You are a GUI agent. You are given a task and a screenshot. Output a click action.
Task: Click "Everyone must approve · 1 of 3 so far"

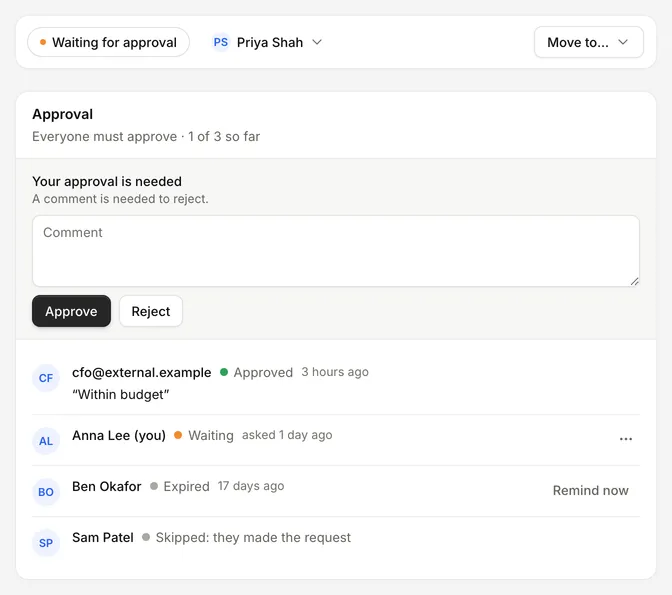point(146,137)
